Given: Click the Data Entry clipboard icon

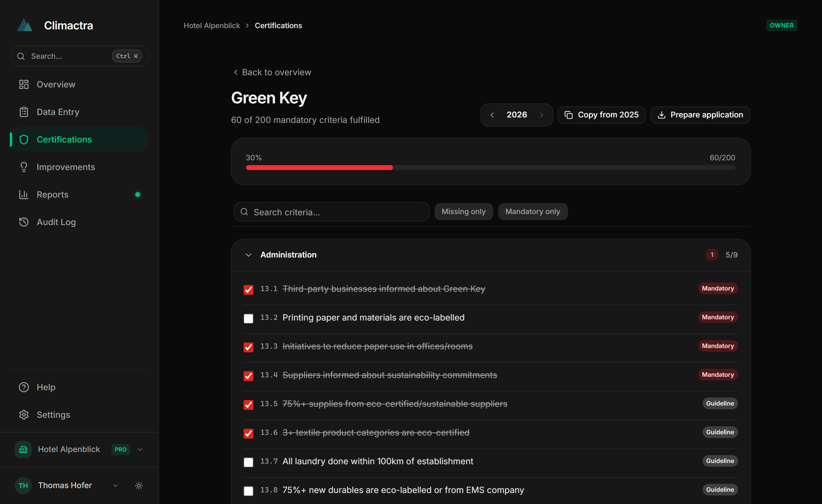Looking at the screenshot, I should pos(24,112).
